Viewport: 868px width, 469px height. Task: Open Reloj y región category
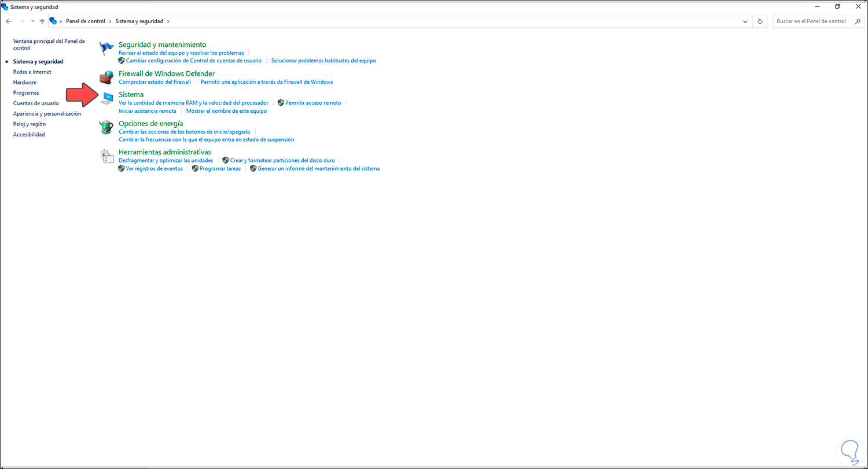point(30,124)
